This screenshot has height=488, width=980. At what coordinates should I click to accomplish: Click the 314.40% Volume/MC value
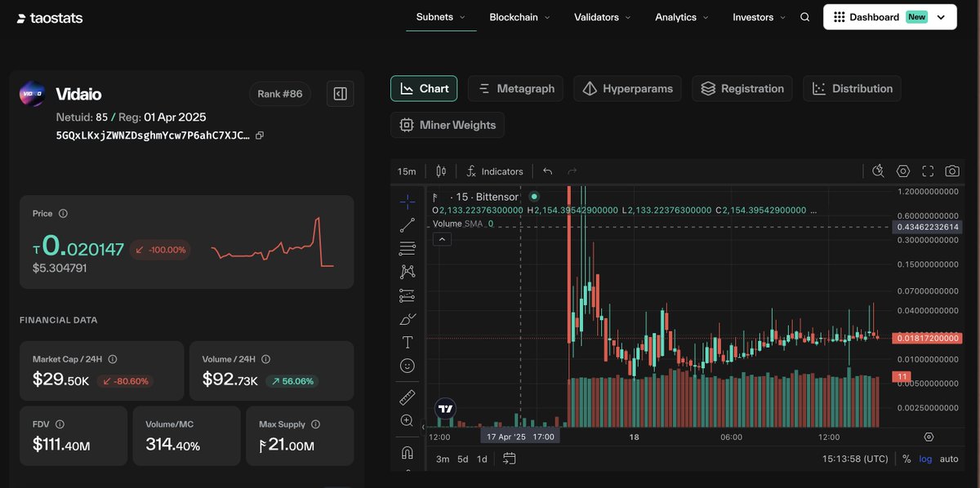tap(172, 445)
